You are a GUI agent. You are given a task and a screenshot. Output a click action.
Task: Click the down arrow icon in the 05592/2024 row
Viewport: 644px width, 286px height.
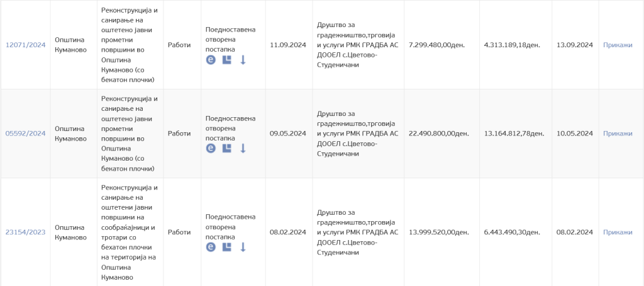pos(243,149)
